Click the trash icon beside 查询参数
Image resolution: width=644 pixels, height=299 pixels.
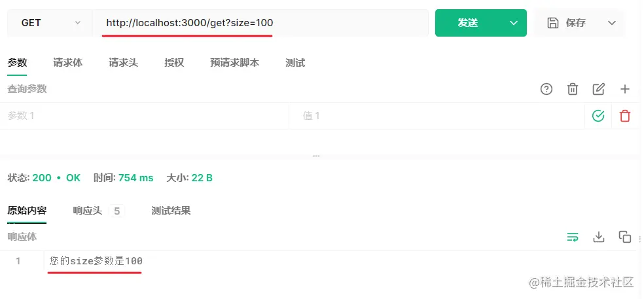(573, 89)
